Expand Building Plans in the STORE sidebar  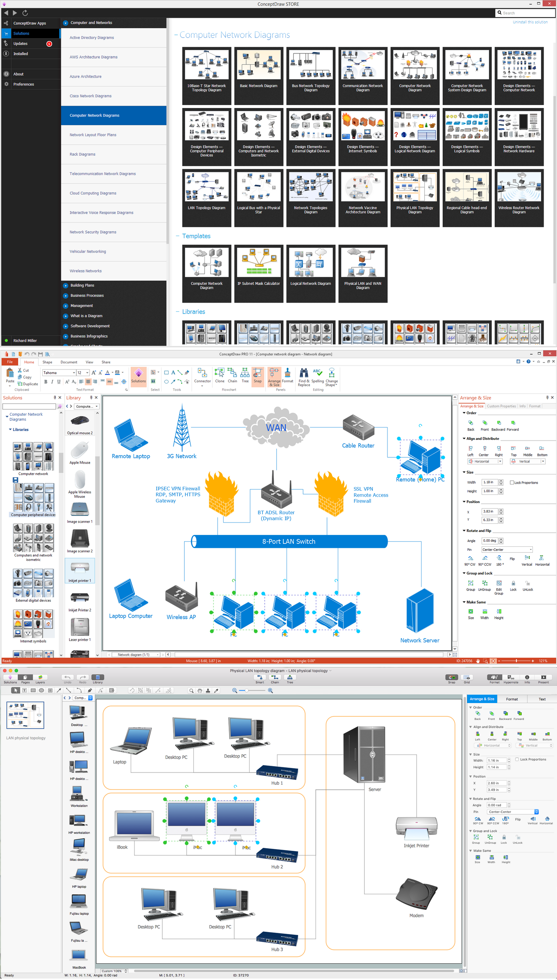65,285
